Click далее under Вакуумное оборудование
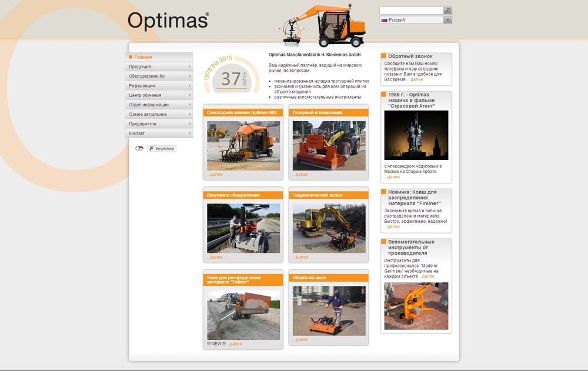 215,257
